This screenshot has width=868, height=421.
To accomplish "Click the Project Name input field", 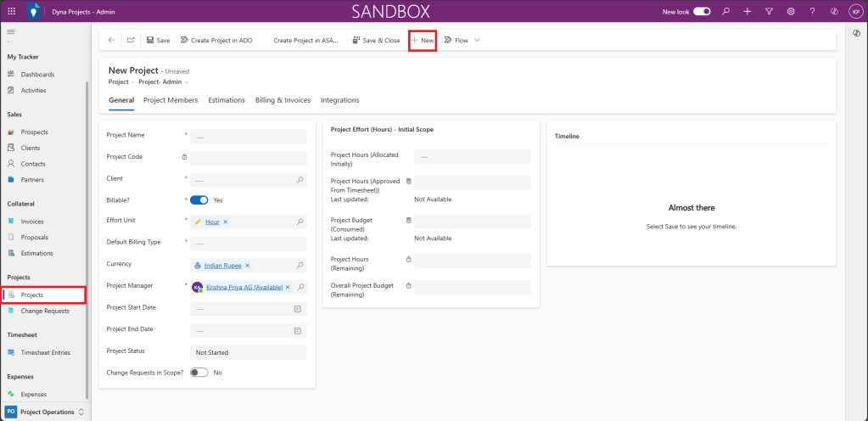I will (x=248, y=136).
